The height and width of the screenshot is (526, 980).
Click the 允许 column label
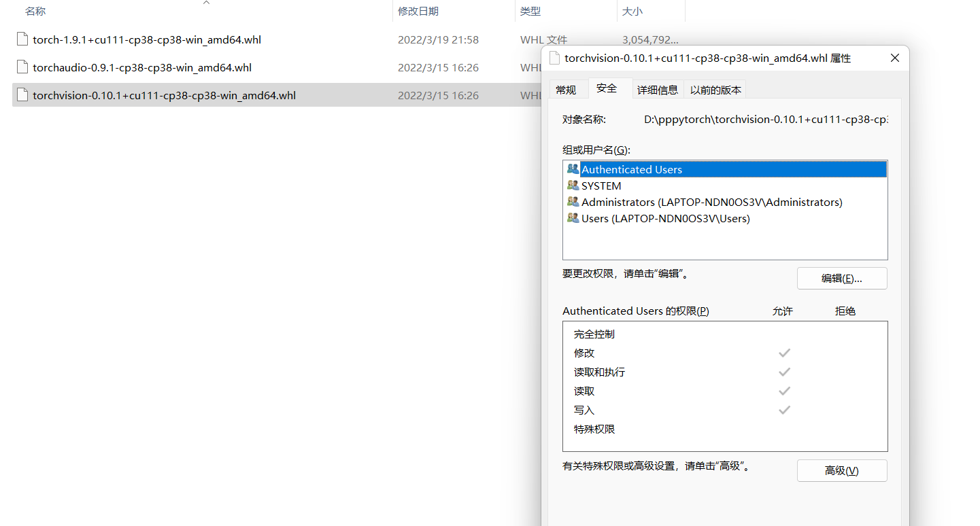(x=783, y=311)
